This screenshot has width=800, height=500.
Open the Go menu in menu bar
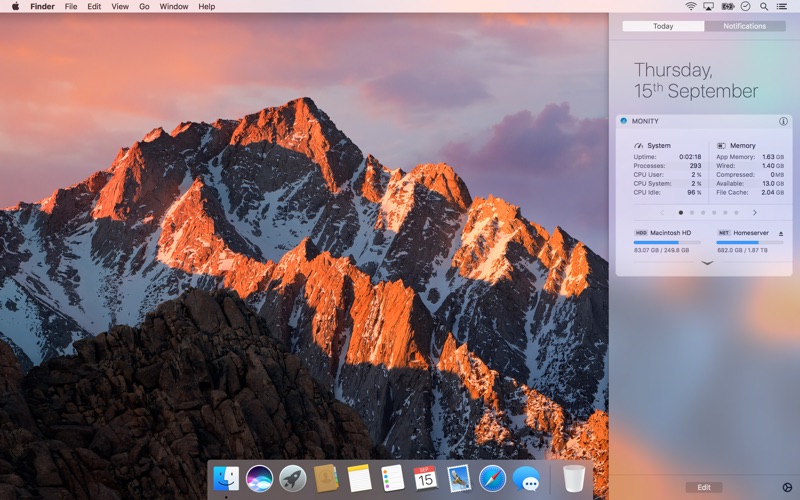(144, 6)
